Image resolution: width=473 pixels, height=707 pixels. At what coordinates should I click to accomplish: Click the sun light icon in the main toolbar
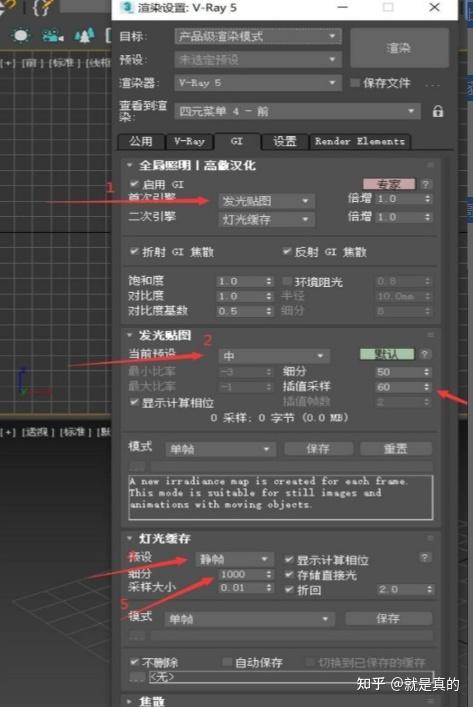20,36
